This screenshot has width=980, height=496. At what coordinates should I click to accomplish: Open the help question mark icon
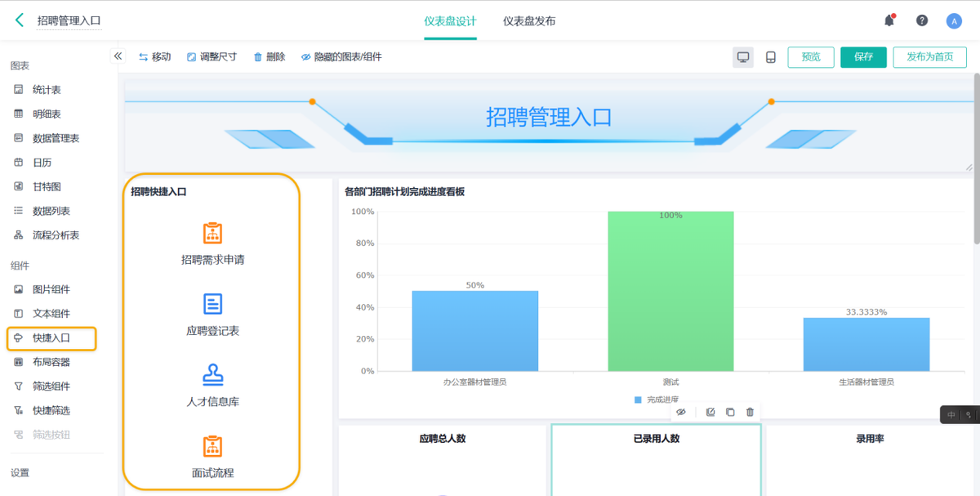(922, 20)
